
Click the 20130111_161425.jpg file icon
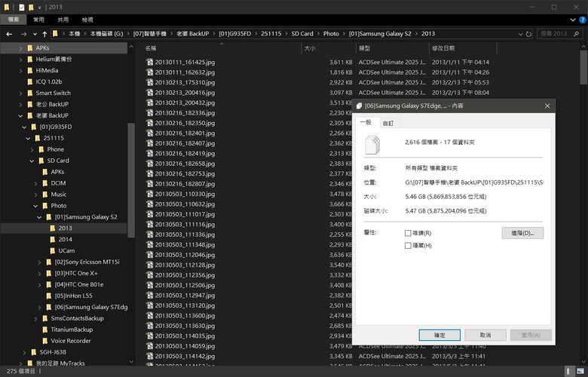[149, 62]
